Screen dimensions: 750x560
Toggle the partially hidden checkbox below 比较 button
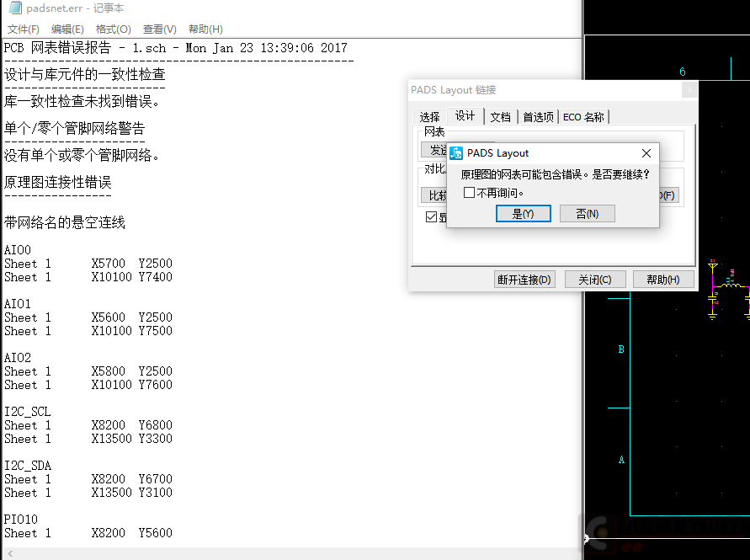(431, 216)
